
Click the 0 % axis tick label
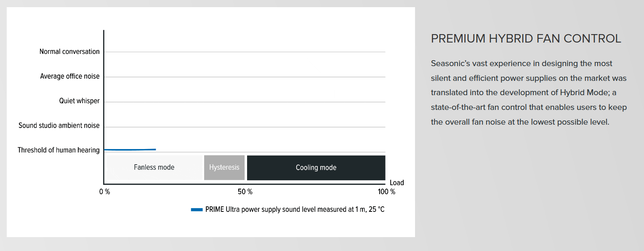[104, 192]
